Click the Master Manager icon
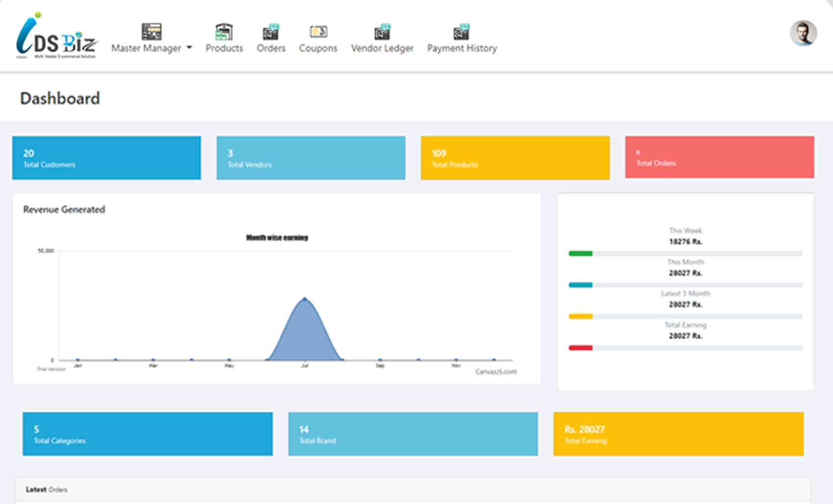Image resolution: width=833 pixels, height=504 pixels. pyautogui.click(x=151, y=32)
